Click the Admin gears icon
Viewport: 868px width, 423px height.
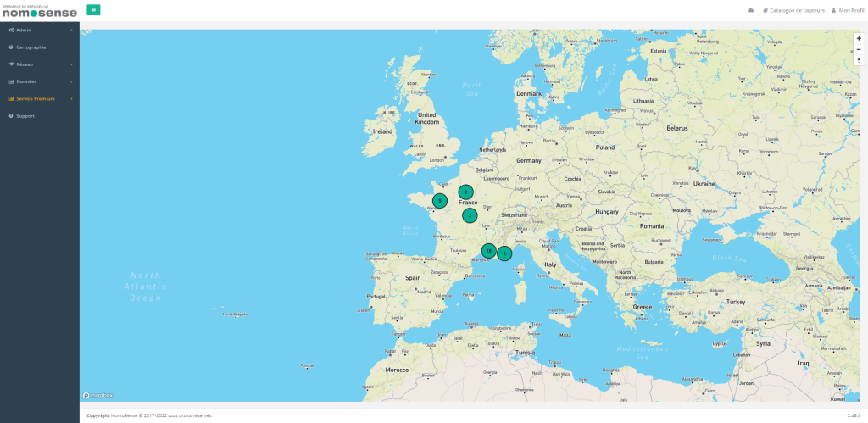tap(11, 30)
